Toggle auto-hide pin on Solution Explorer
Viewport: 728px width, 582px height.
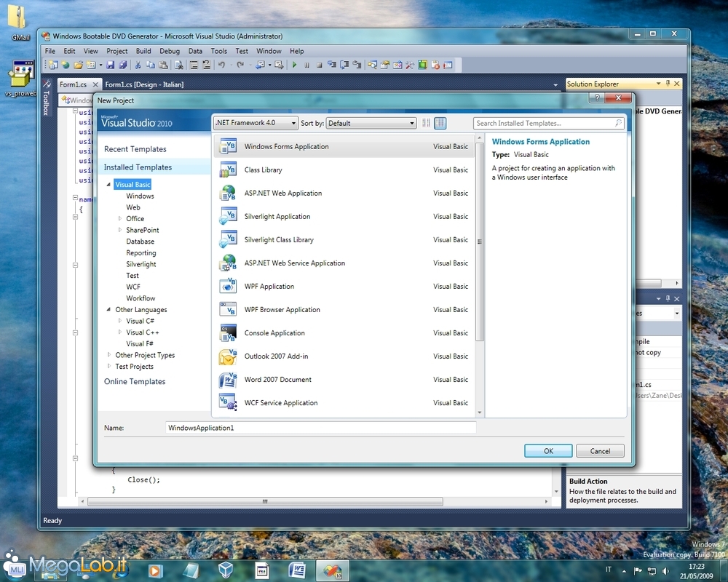[668, 84]
